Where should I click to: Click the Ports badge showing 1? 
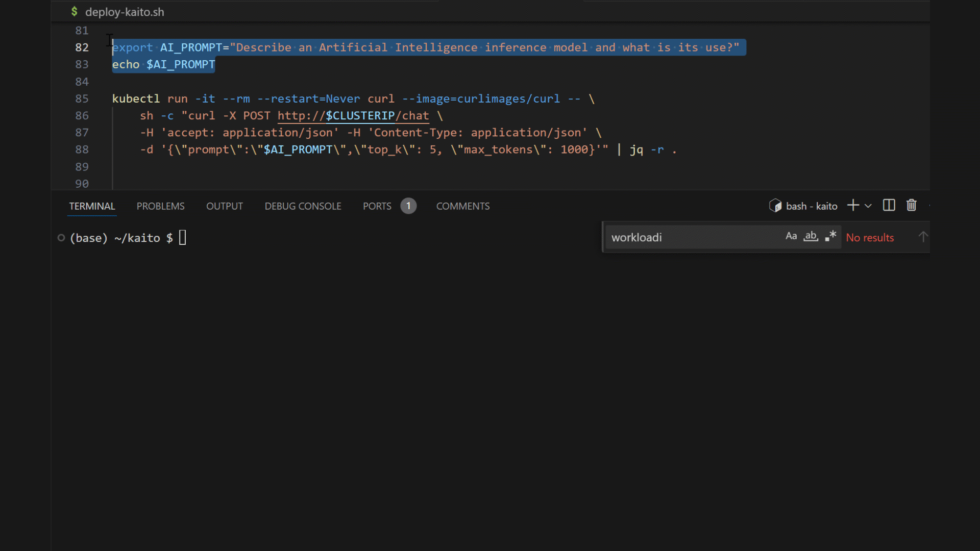coord(408,206)
